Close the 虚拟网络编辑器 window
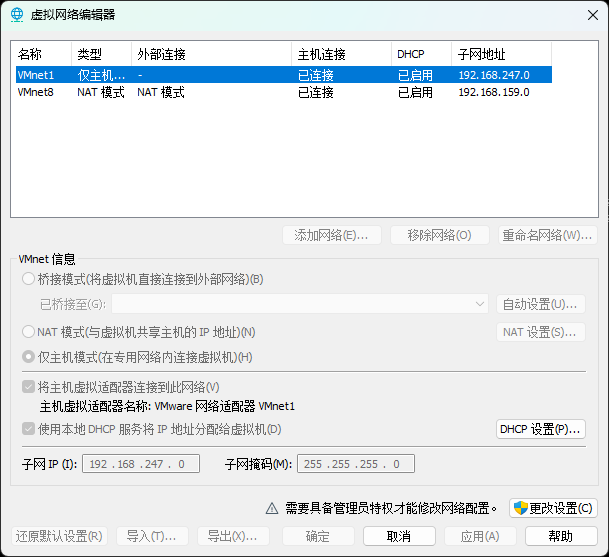Viewport: 609px width, 557px height. [x=586, y=14]
